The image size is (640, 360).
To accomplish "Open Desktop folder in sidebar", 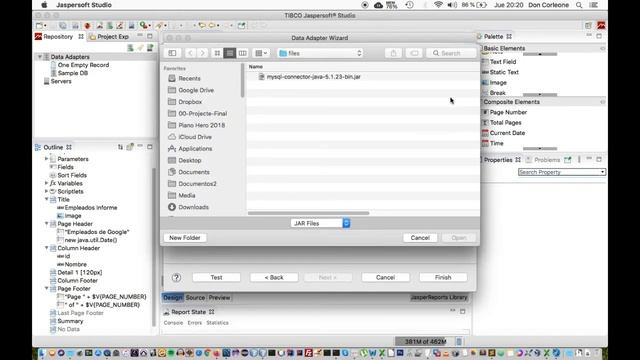I will (189, 160).
